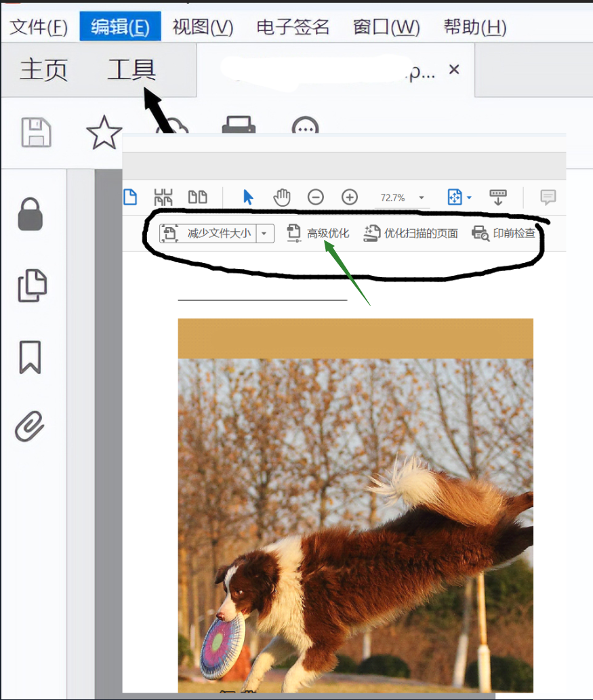Click the speech bubble ellipsis icon
The height and width of the screenshot is (700, 593).
click(306, 126)
